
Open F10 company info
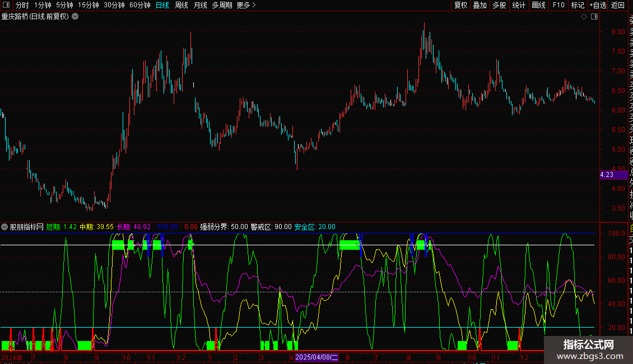558,5
